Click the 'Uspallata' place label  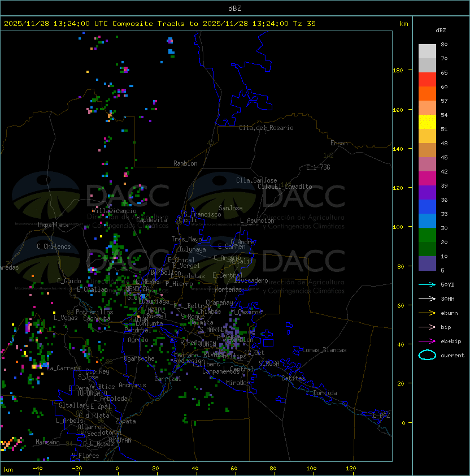click(53, 225)
